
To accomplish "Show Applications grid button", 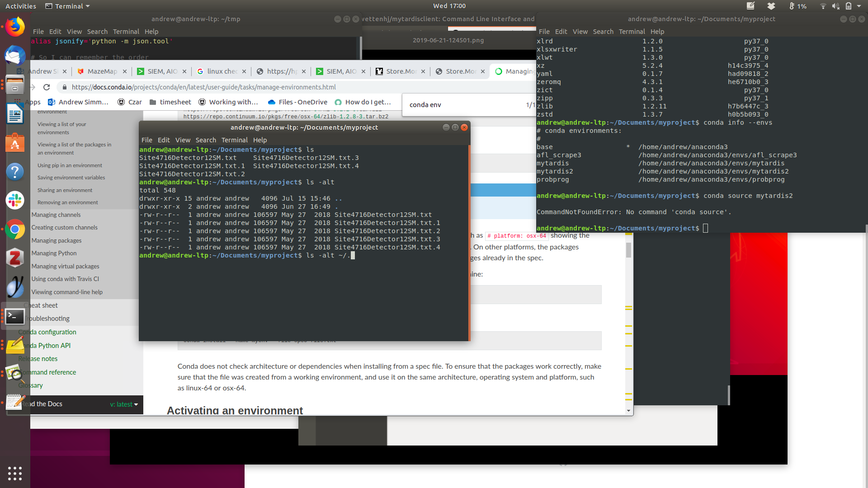I will pyautogui.click(x=15, y=473).
